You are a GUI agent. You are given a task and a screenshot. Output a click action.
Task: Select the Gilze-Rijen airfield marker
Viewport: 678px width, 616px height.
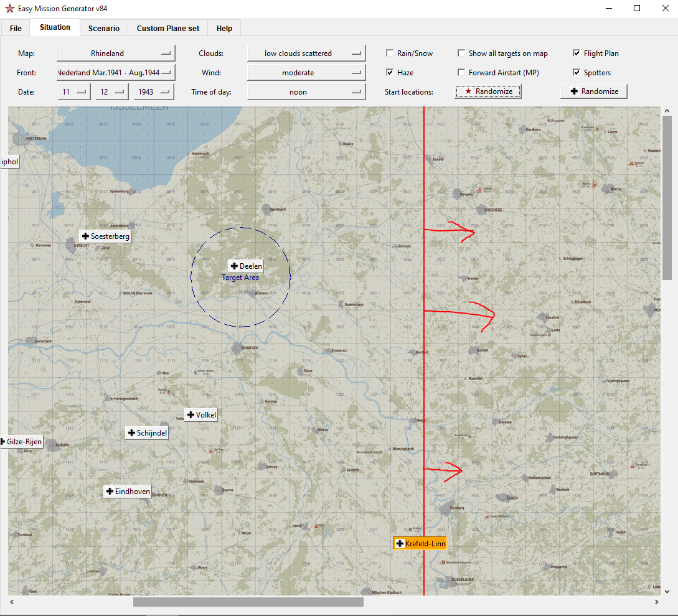(x=22, y=441)
